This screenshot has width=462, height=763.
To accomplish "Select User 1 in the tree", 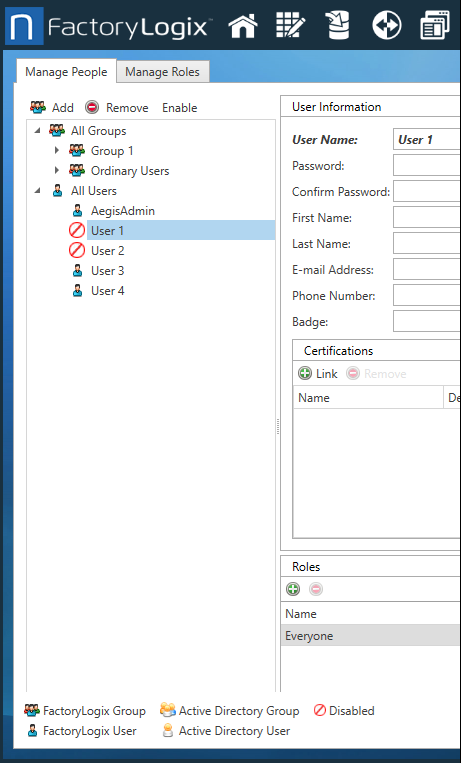I will (x=107, y=231).
